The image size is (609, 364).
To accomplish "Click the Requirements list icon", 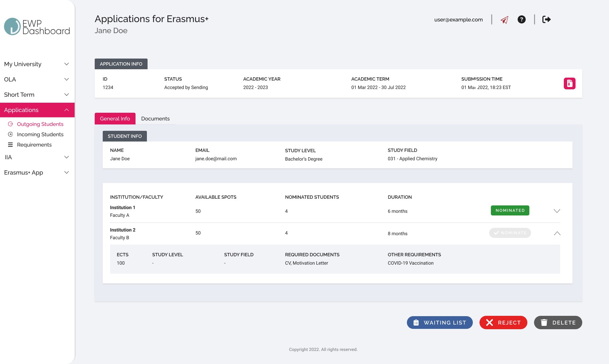I will [x=10, y=145].
